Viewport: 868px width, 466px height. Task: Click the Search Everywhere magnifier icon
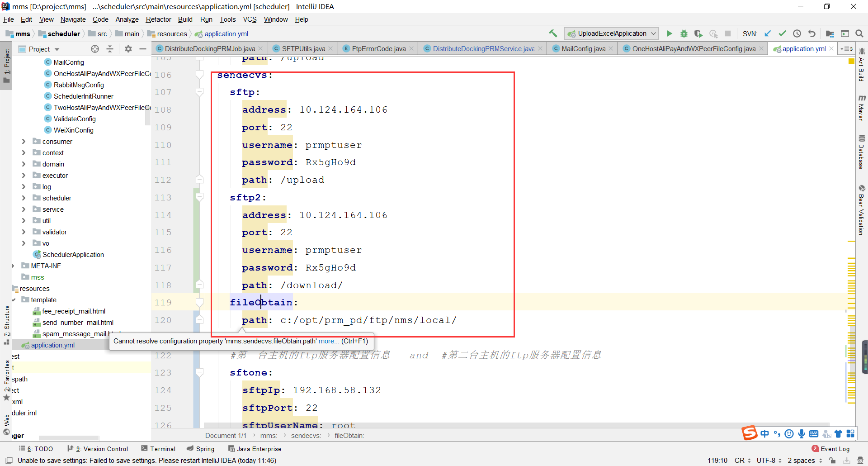[x=859, y=33]
